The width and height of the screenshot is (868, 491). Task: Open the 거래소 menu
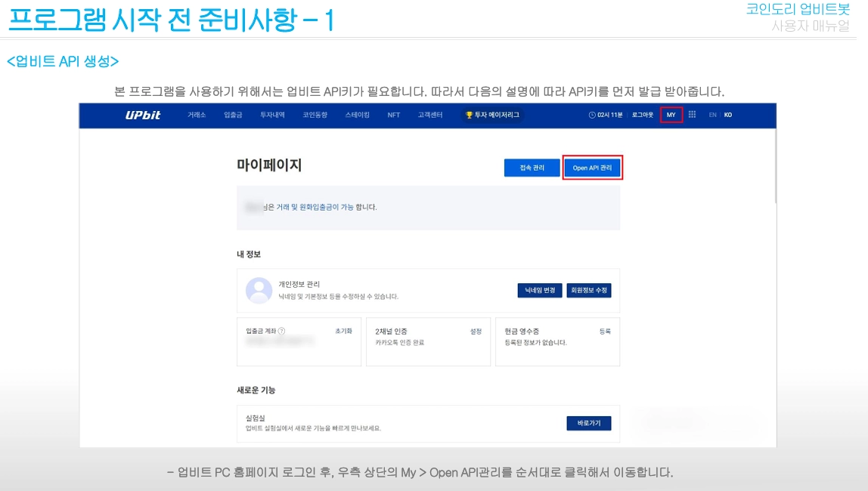pyautogui.click(x=197, y=115)
